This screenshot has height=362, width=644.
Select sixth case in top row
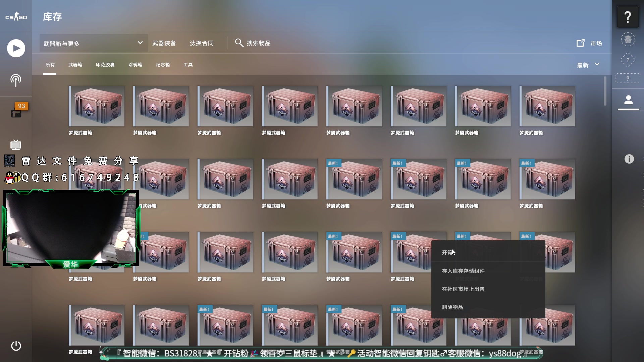tap(419, 106)
